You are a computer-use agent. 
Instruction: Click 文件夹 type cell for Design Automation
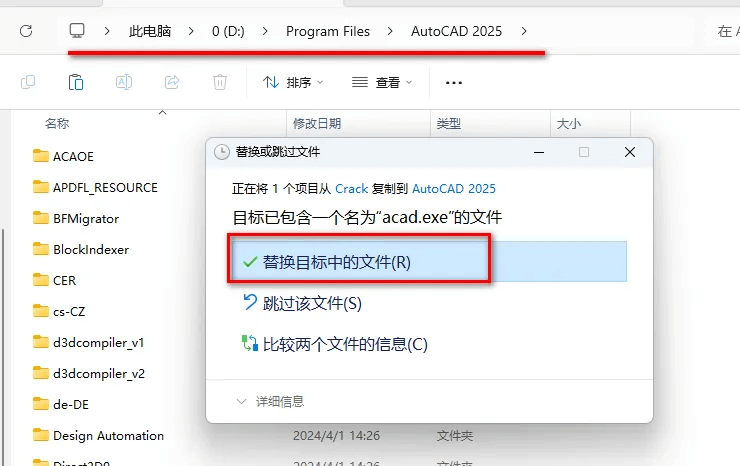(x=454, y=436)
